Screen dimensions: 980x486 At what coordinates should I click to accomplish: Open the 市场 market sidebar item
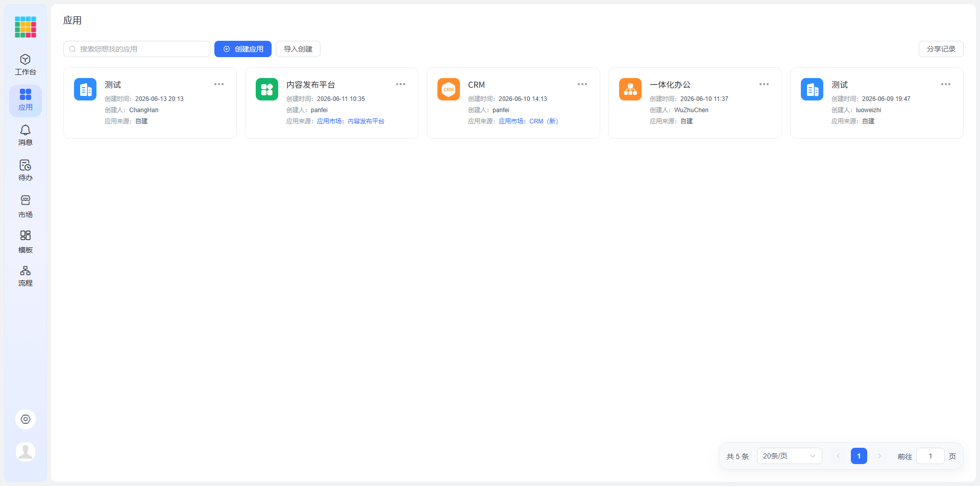26,207
